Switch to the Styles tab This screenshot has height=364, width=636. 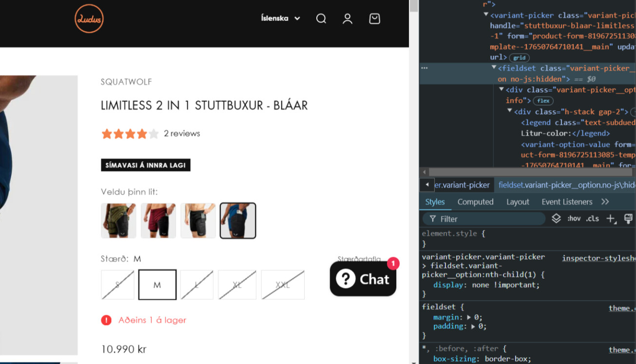[x=435, y=202]
